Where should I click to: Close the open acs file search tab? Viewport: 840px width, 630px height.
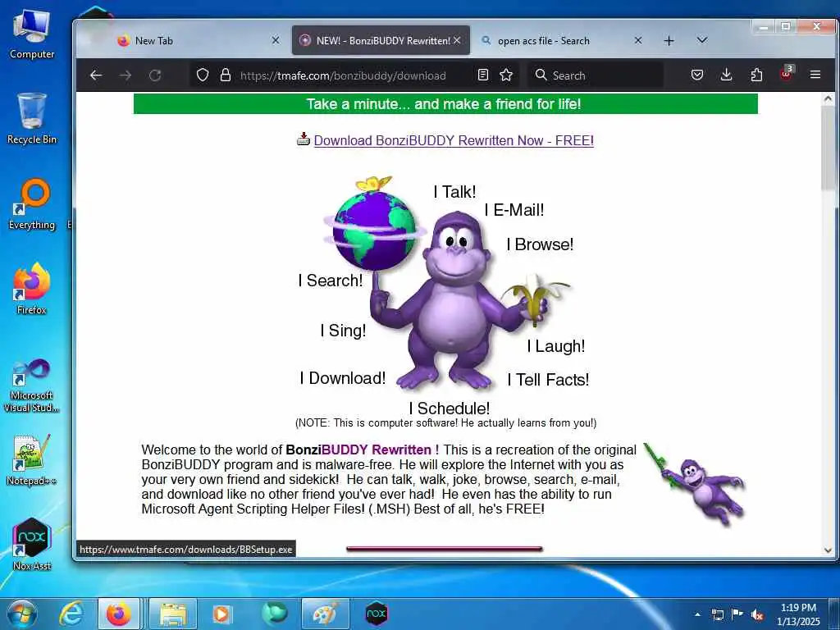638,40
